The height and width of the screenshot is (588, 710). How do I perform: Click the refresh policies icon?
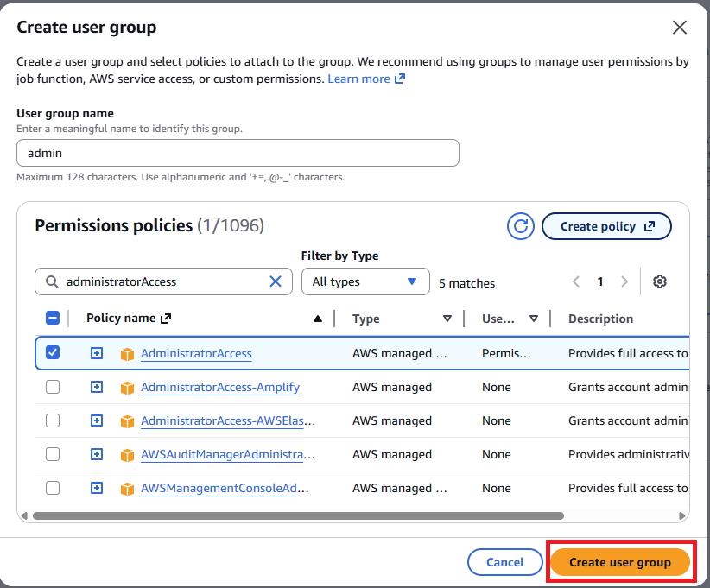pos(521,226)
